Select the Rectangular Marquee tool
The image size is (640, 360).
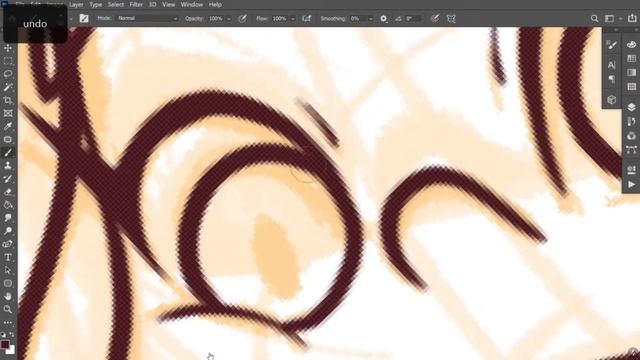pyautogui.click(x=8, y=61)
